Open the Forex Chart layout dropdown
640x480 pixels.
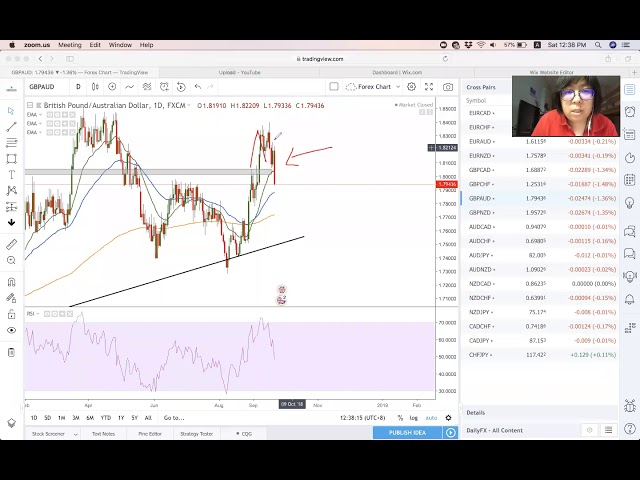375,87
